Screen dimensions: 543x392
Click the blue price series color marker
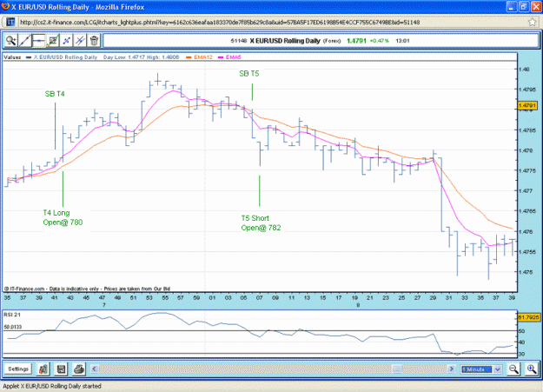(29, 57)
